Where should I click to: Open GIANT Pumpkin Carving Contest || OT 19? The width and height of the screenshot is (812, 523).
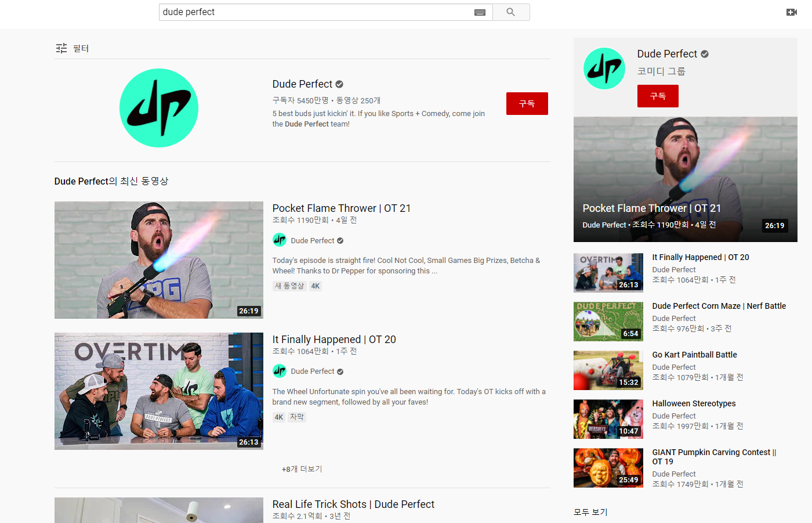coord(715,457)
